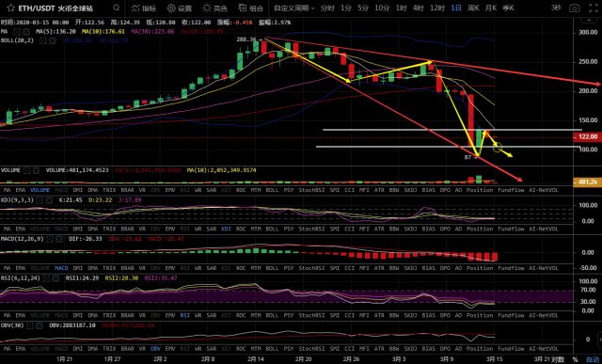
Task: Select StochRSI in the MACD pane indicator row
Action: click(311, 268)
